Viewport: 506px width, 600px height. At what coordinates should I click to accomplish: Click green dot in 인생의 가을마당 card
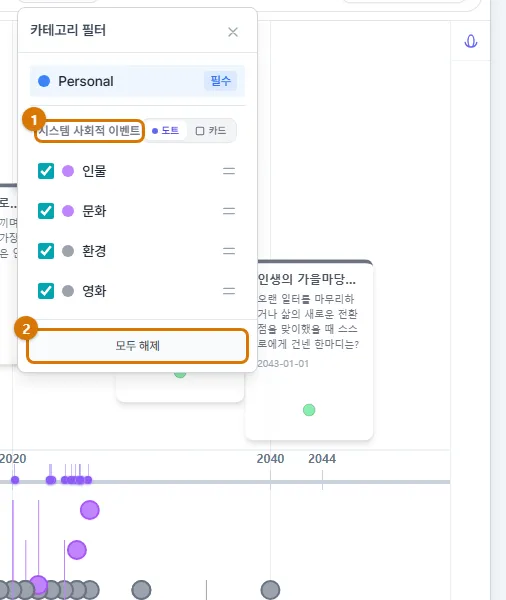click(x=309, y=410)
